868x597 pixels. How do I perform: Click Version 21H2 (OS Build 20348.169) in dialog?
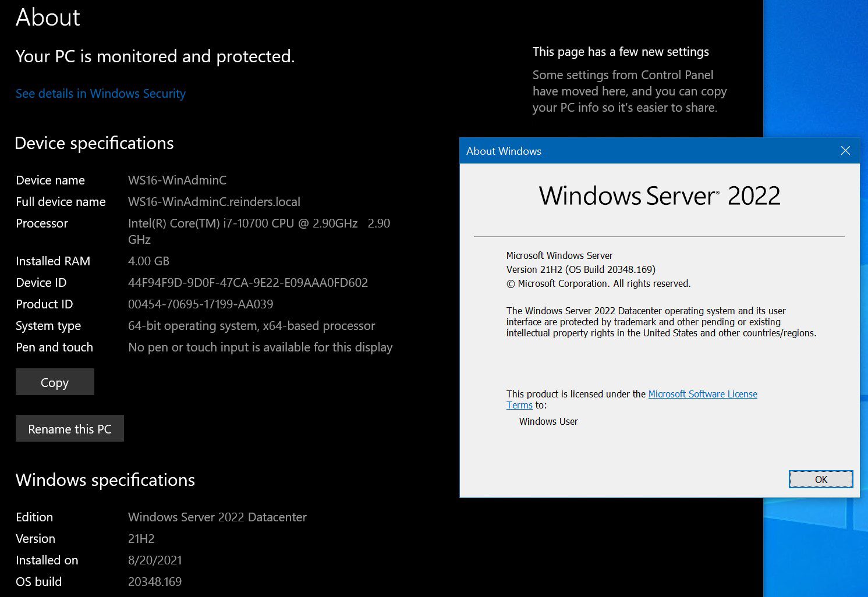[581, 269]
